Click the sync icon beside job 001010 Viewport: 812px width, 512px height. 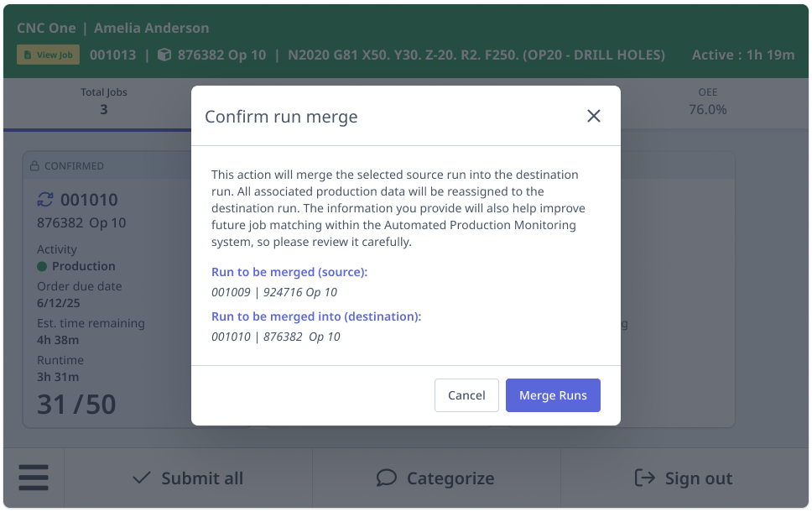point(45,200)
